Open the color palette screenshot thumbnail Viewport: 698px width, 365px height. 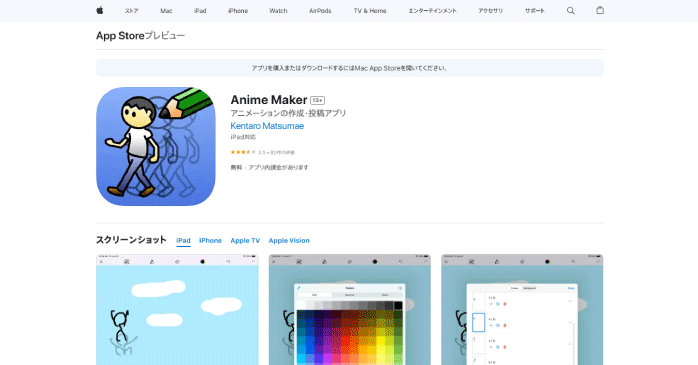pyautogui.click(x=349, y=310)
